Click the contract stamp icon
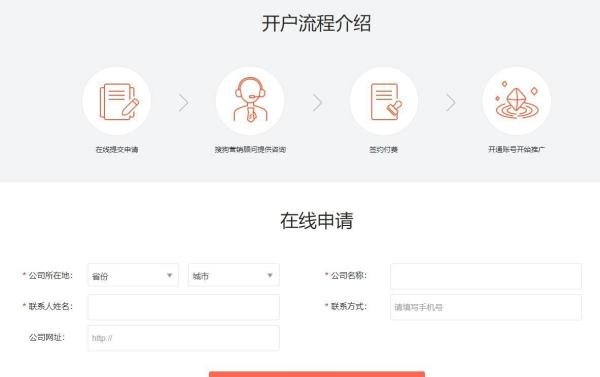This screenshot has height=377, width=600. 384,101
